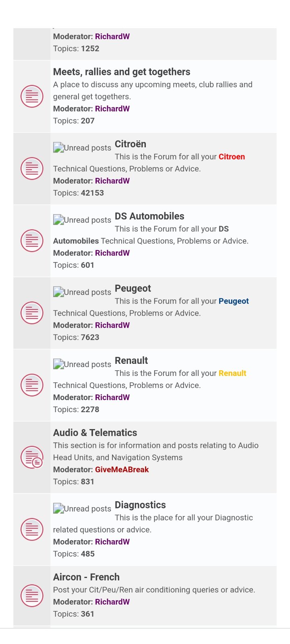Click forum icon beside Meets, rallies and get togethers
This screenshot has width=290, height=644.
coord(32,97)
